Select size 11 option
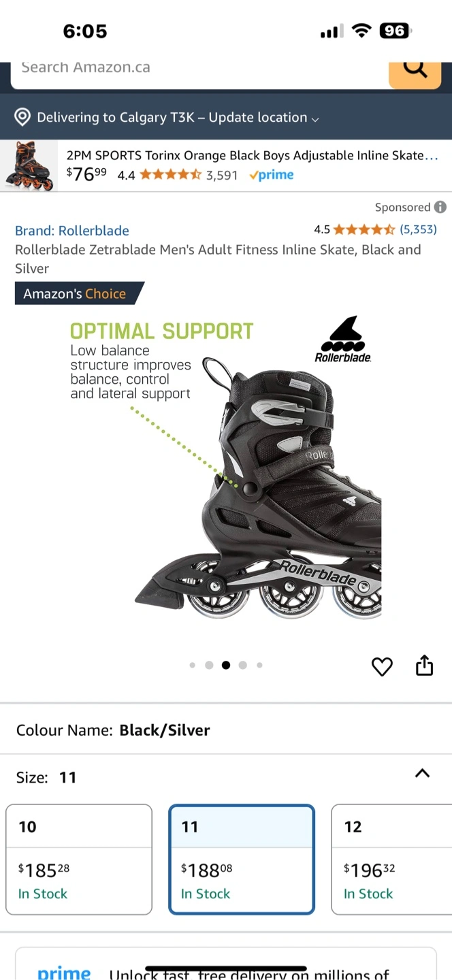 click(242, 860)
